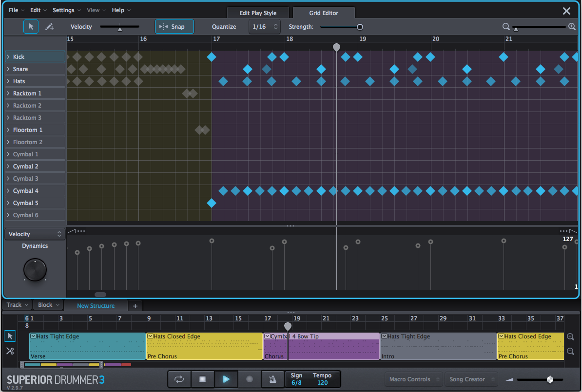The image size is (582, 392).
Task: Click the master volume icon
Action: (x=510, y=379)
